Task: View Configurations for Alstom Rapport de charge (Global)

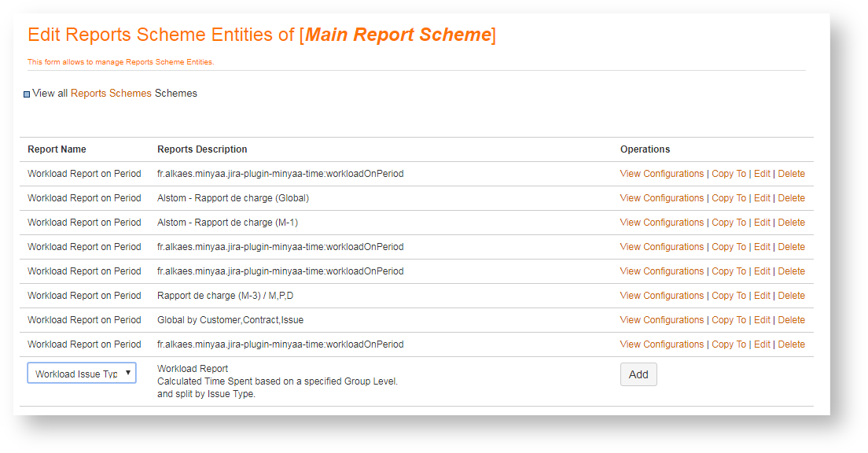Action: coord(661,198)
